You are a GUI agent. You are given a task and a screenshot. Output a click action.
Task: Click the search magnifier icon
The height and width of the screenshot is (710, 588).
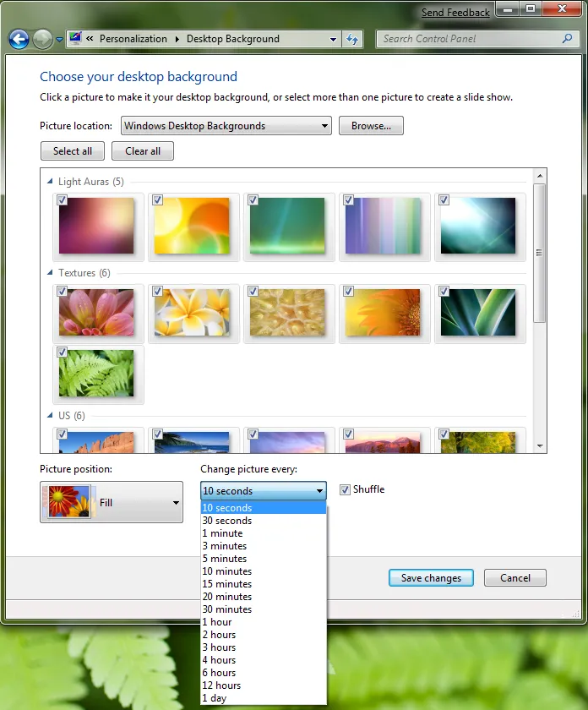pyautogui.click(x=567, y=39)
